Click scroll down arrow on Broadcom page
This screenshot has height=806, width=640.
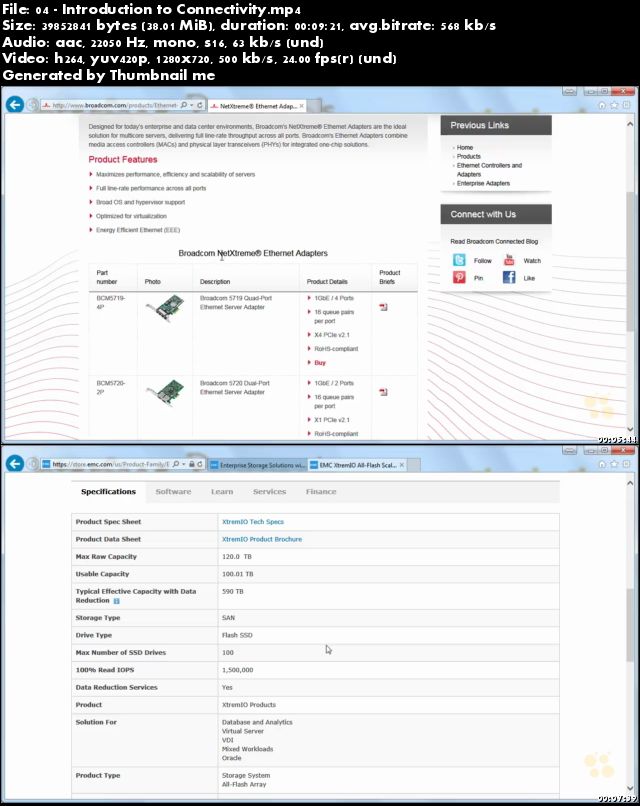pos(630,429)
